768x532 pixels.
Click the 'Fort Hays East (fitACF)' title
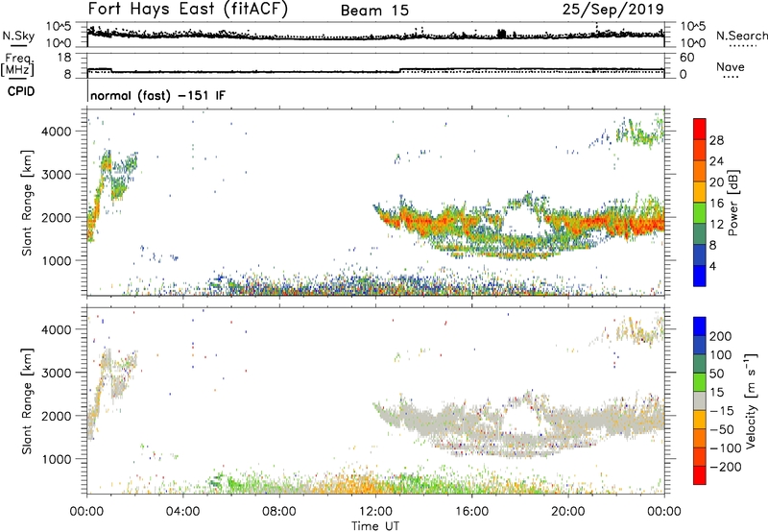[188, 10]
